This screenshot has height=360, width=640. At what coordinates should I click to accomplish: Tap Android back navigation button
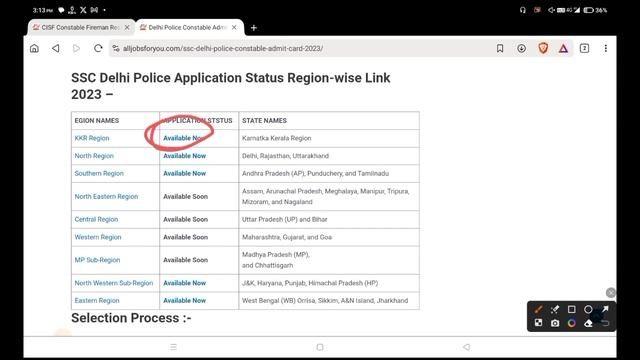[x=466, y=347]
